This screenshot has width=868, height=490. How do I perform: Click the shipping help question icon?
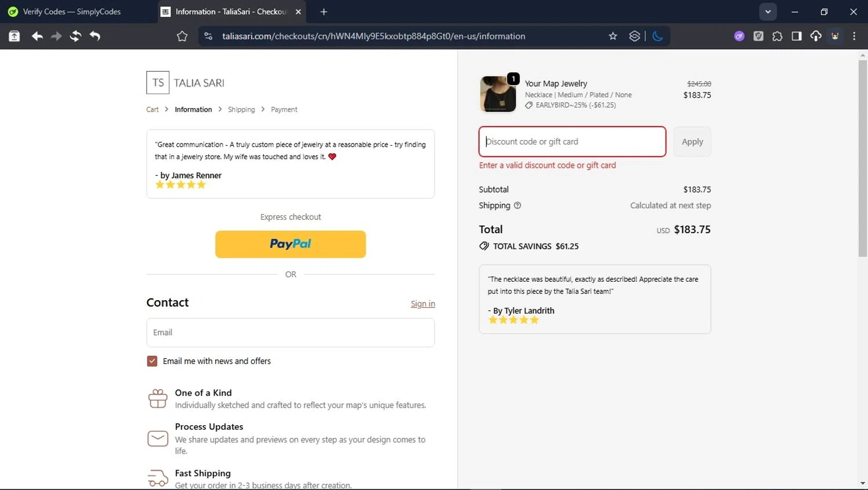pos(517,205)
